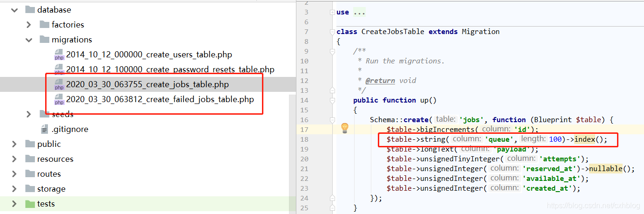
Task: Click the index() method call on line 18
Action: click(x=587, y=139)
